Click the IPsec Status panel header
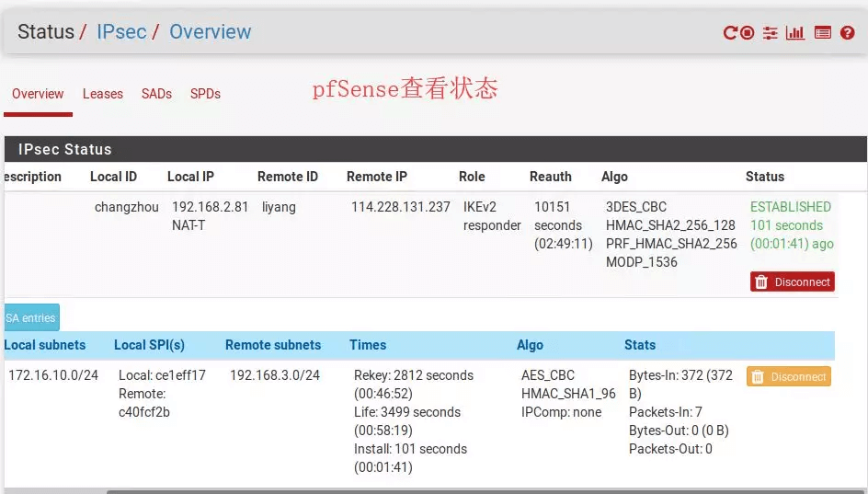Viewport: 868px width, 494px height. coord(435,149)
